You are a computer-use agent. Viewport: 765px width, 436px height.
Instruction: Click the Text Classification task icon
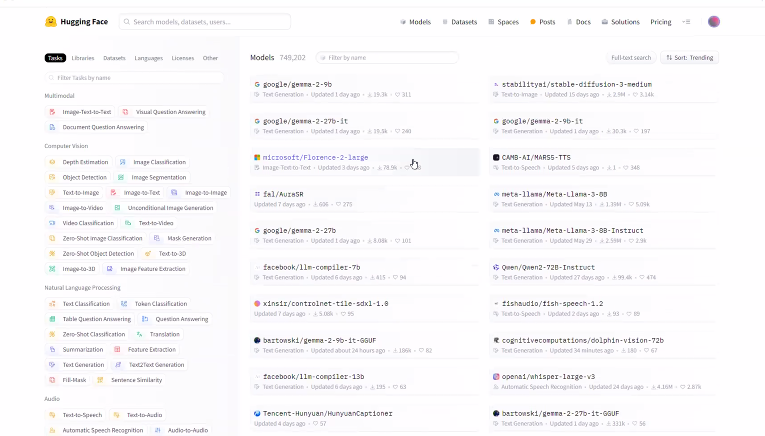coord(52,303)
